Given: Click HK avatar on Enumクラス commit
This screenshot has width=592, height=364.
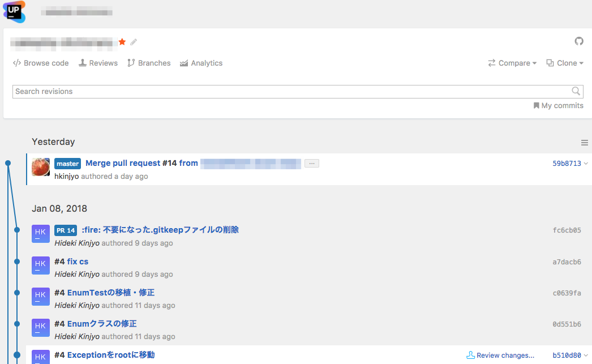Looking at the screenshot, I should (x=41, y=328).
